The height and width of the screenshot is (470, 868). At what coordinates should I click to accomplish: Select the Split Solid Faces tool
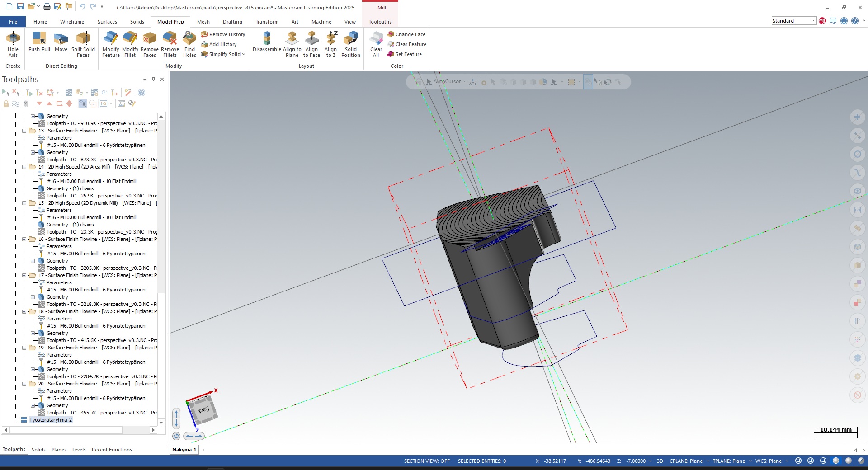tap(83, 39)
